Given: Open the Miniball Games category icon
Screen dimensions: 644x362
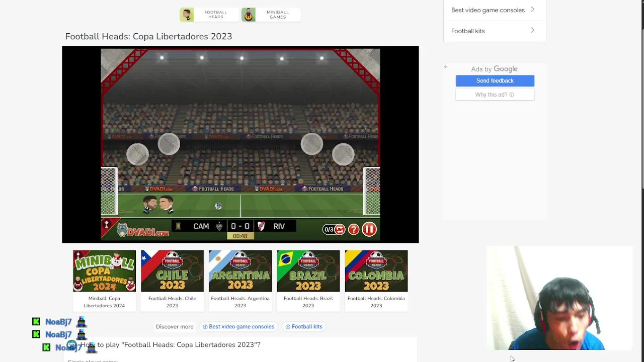Looking at the screenshot, I should click(249, 15).
